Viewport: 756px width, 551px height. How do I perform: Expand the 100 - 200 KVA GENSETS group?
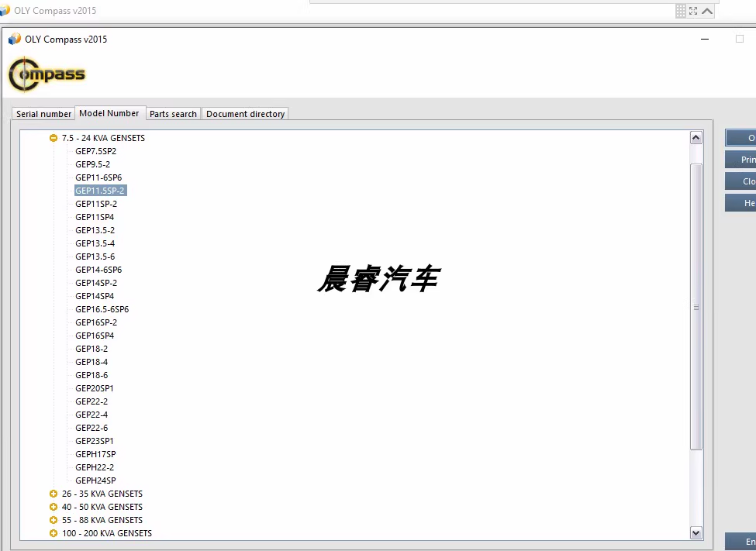tap(54, 533)
